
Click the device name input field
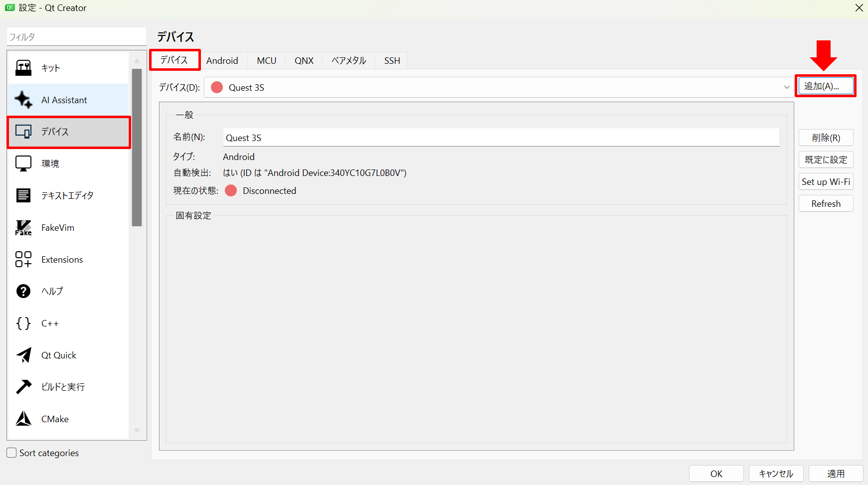click(501, 138)
